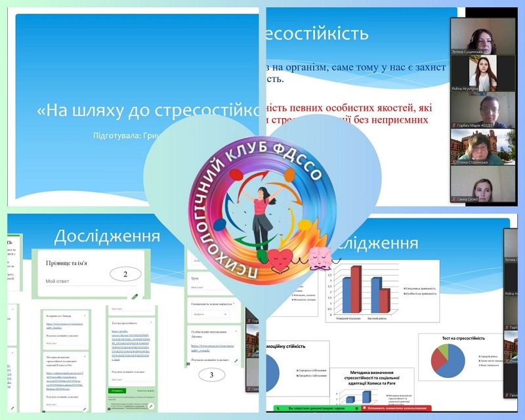This screenshot has width=525, height=420.
Task: Click the pencil edit icon beside the Eysenck questionnaire result line
Action: click(x=236, y=361)
